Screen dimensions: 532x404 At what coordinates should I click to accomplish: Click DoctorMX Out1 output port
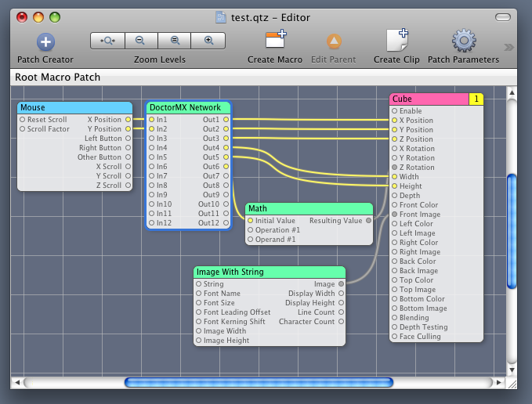click(x=226, y=120)
